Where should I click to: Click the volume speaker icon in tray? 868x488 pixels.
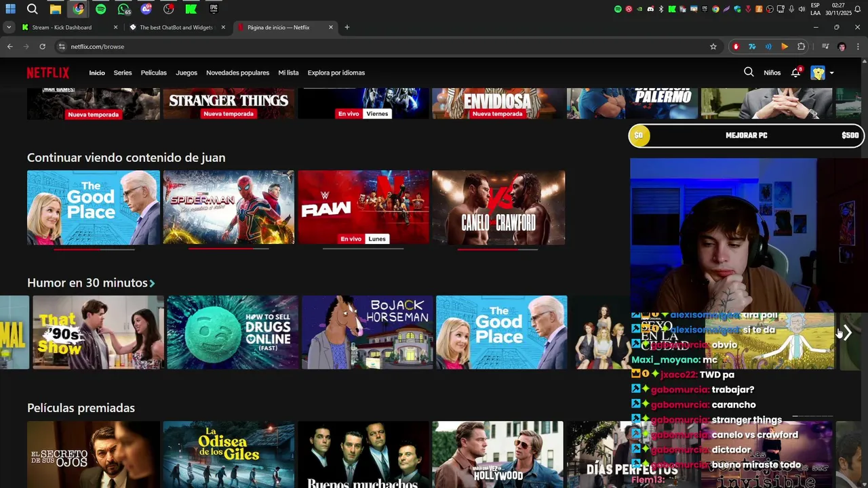click(802, 9)
